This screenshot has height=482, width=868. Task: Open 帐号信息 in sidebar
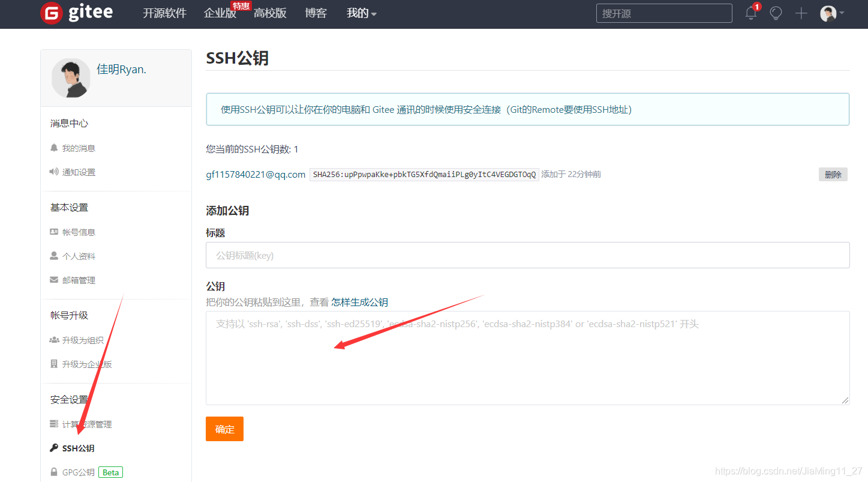[x=79, y=232]
